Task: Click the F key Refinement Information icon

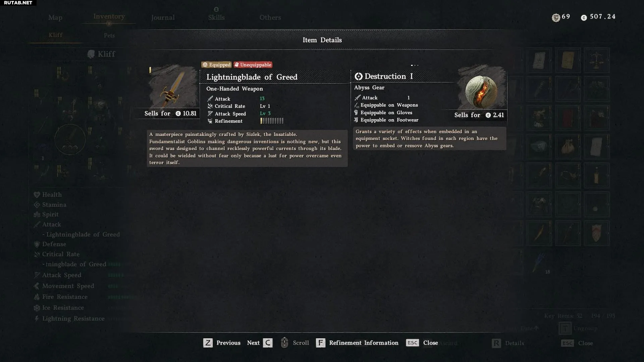Action: [x=321, y=343]
